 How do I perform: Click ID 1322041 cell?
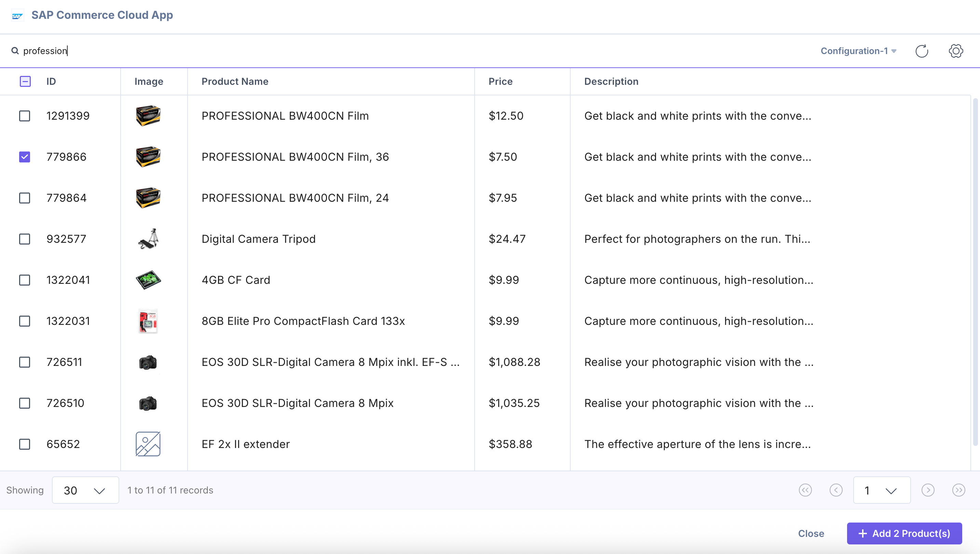tap(68, 280)
